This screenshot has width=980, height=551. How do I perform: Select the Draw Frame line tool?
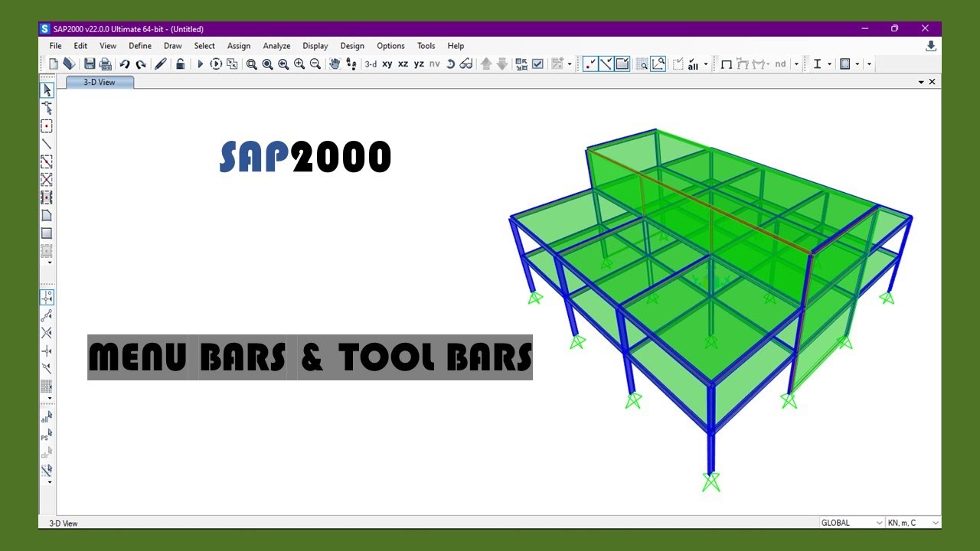point(47,144)
